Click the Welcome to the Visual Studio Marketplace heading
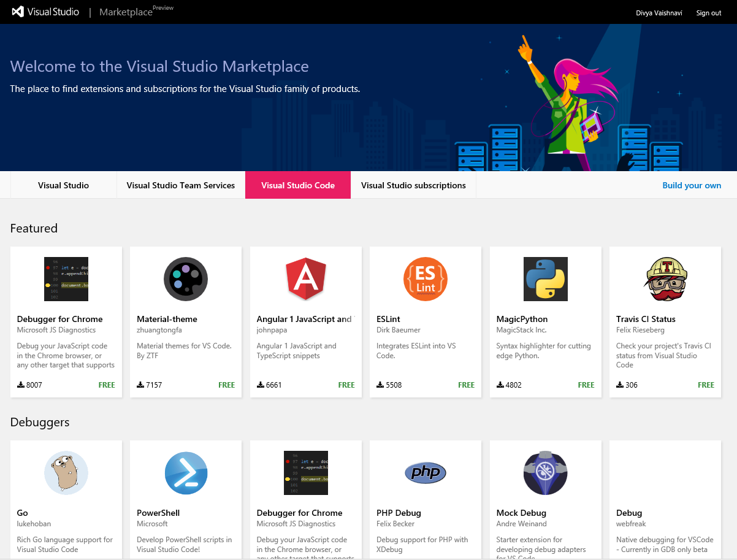 point(159,66)
